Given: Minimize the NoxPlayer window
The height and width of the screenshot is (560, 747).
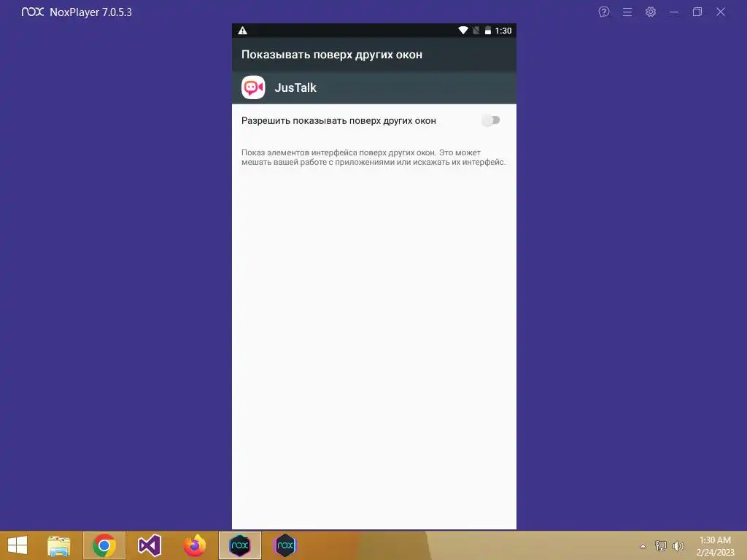Looking at the screenshot, I should [x=673, y=12].
